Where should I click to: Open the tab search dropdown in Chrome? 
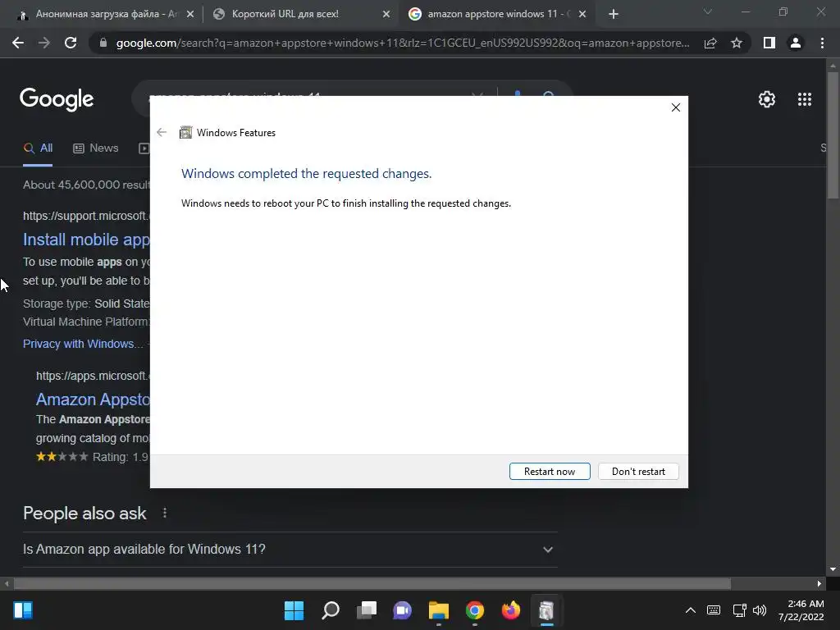coord(708,11)
